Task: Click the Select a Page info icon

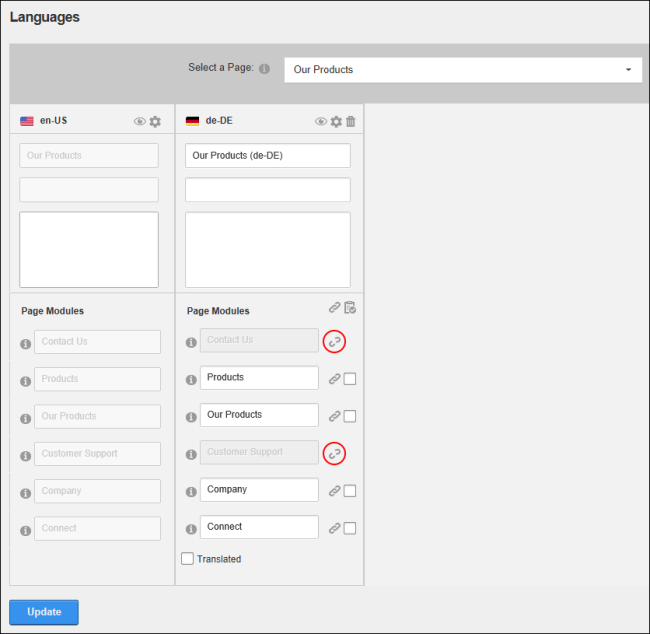Action: tap(264, 68)
